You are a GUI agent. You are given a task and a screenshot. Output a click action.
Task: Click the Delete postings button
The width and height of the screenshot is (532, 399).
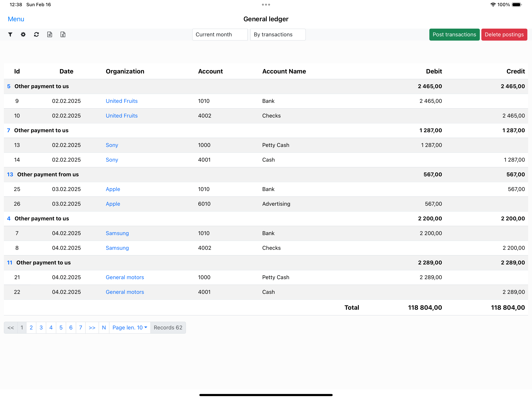504,35
